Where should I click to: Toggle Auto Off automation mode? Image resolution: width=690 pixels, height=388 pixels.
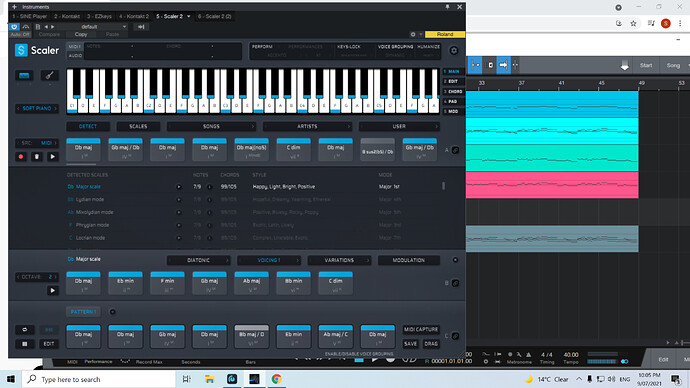click(x=20, y=34)
